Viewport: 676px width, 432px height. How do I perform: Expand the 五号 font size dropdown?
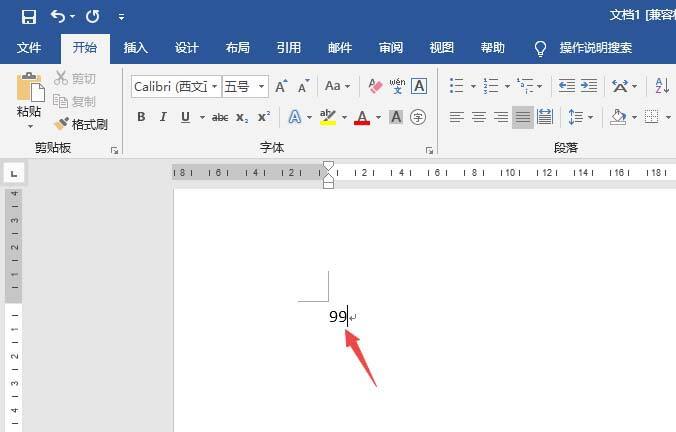[x=261, y=87]
